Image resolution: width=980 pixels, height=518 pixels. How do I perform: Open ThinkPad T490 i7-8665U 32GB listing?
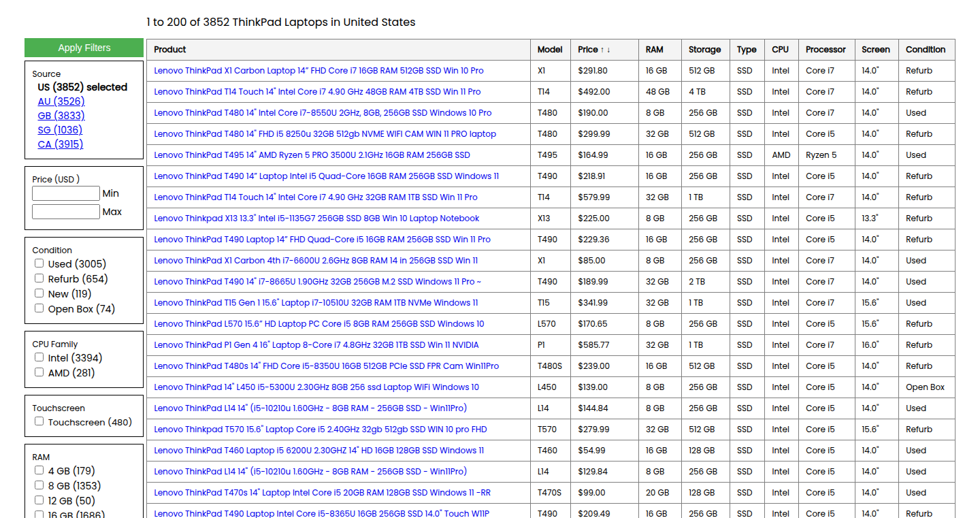[x=318, y=282]
